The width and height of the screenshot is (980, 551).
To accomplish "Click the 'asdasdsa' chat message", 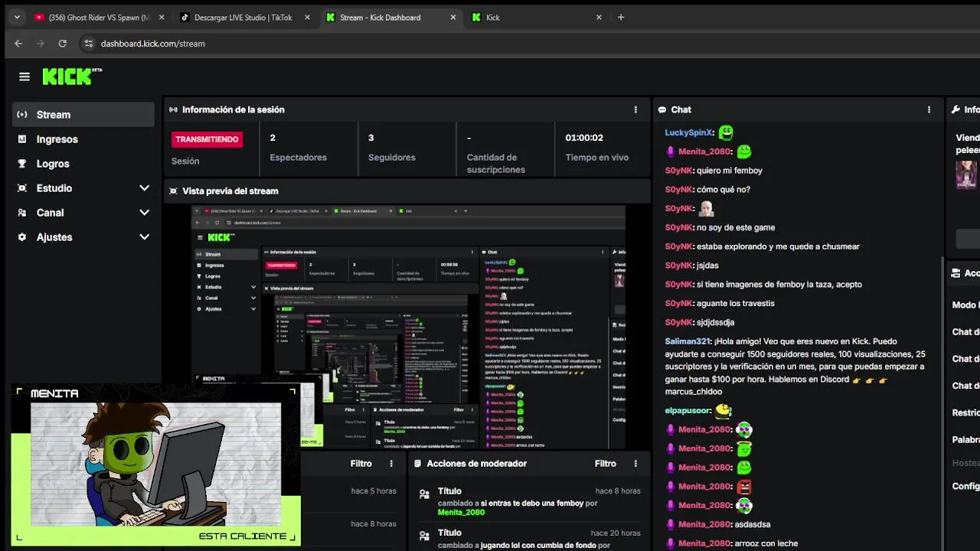I will 753,524.
